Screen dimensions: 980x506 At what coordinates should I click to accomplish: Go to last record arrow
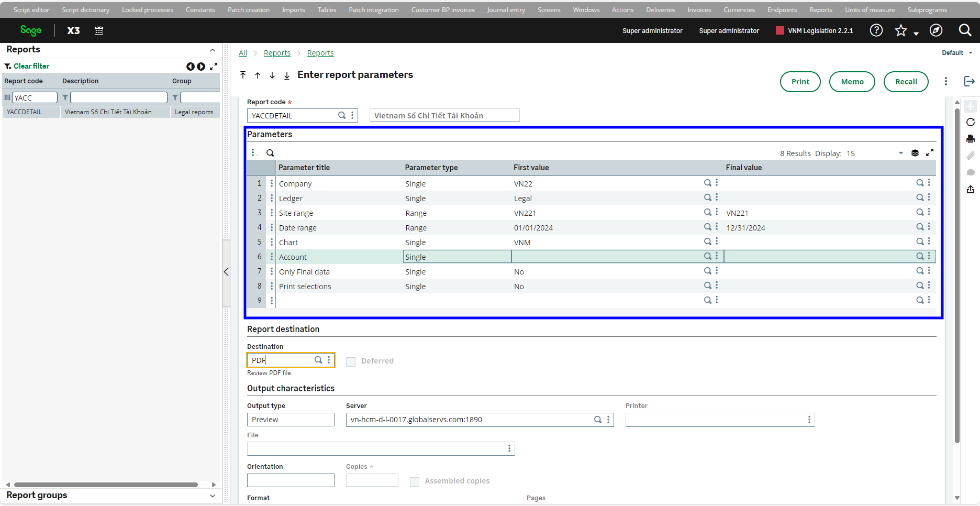click(x=287, y=75)
